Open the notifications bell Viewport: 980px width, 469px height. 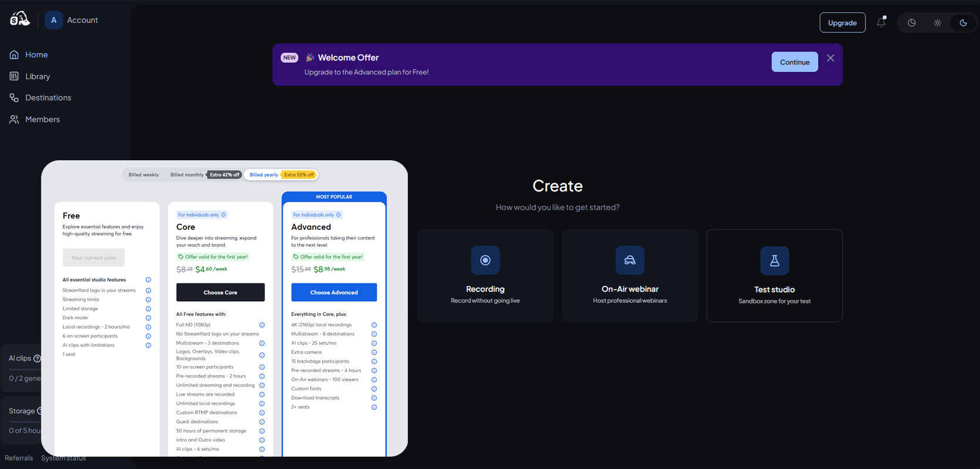(x=881, y=22)
